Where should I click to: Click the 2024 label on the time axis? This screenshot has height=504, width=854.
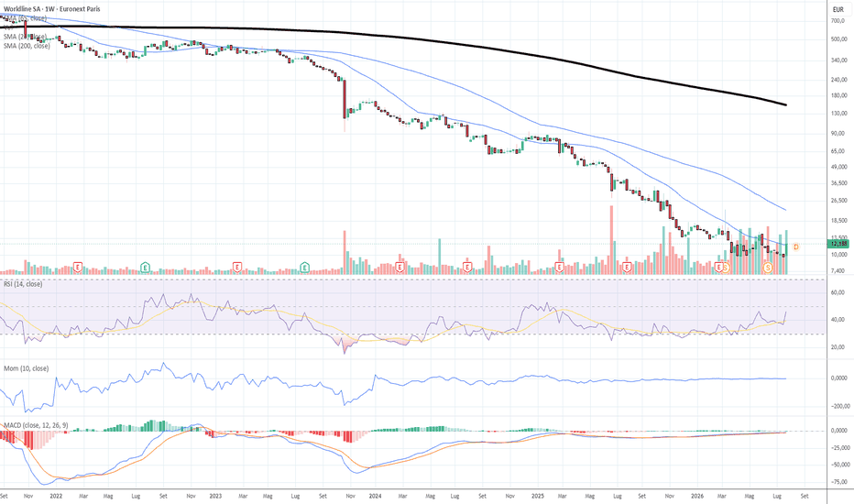(x=375, y=497)
